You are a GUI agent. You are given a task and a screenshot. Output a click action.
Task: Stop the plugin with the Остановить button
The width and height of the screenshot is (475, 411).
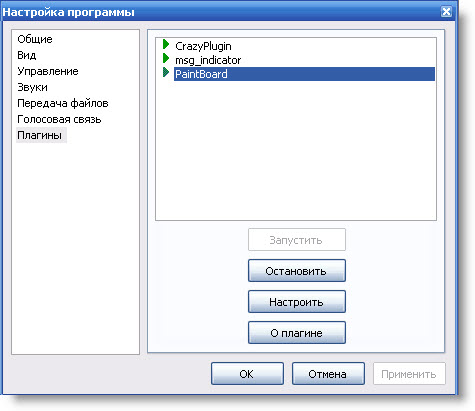coord(297,271)
